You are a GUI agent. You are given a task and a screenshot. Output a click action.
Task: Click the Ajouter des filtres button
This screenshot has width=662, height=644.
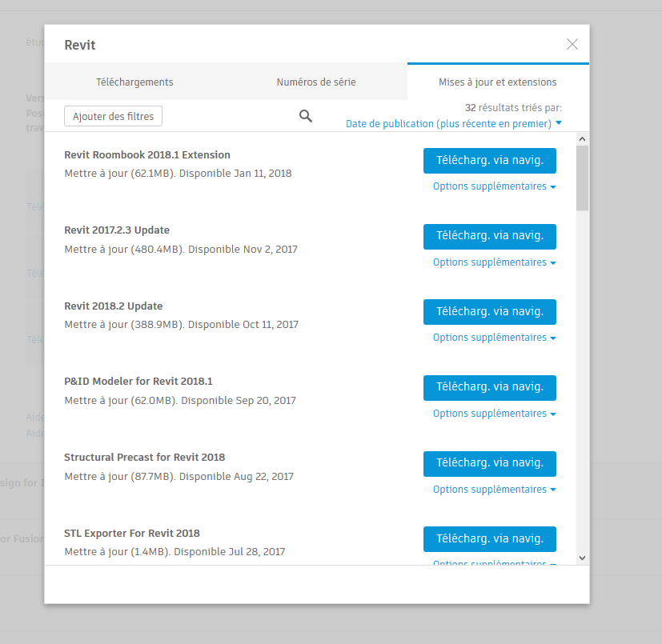click(x=114, y=116)
